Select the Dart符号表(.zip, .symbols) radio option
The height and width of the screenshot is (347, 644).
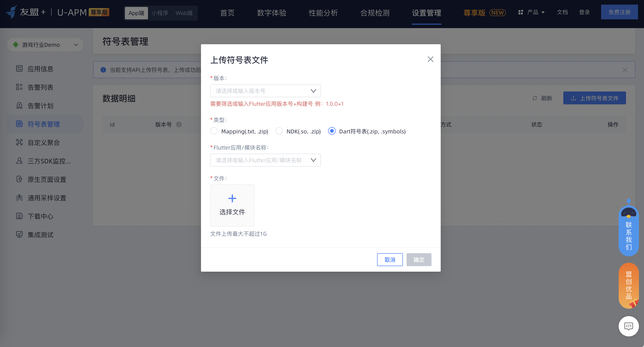click(x=332, y=131)
